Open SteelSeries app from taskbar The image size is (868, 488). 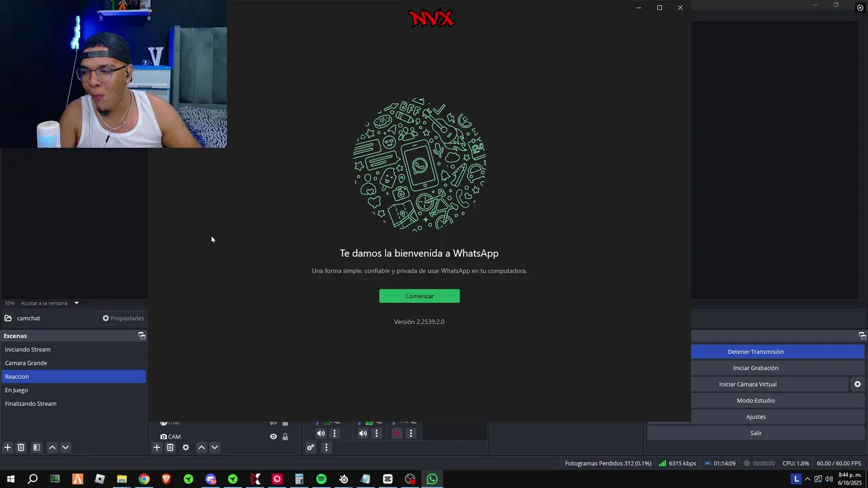tap(344, 479)
